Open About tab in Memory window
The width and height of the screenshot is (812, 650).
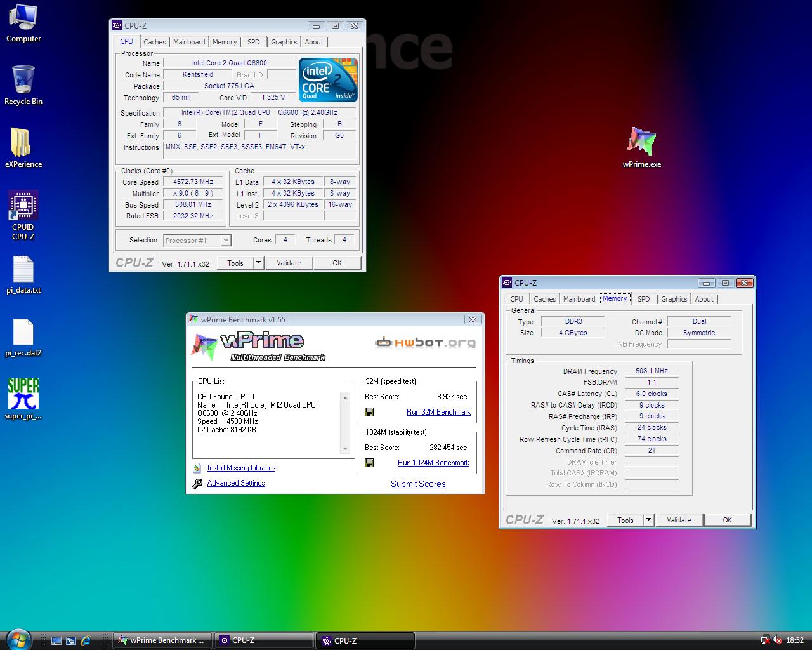click(704, 299)
